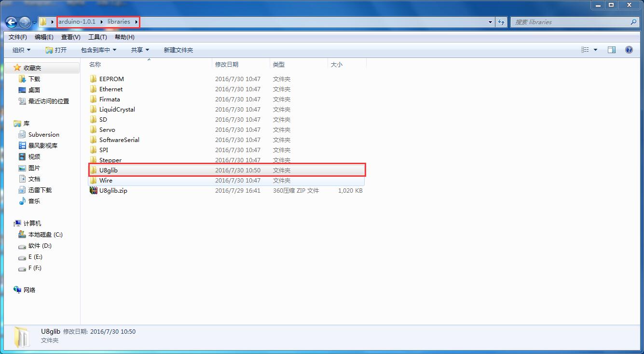
Task: Click the 打开 toolbar button
Action: click(x=56, y=50)
